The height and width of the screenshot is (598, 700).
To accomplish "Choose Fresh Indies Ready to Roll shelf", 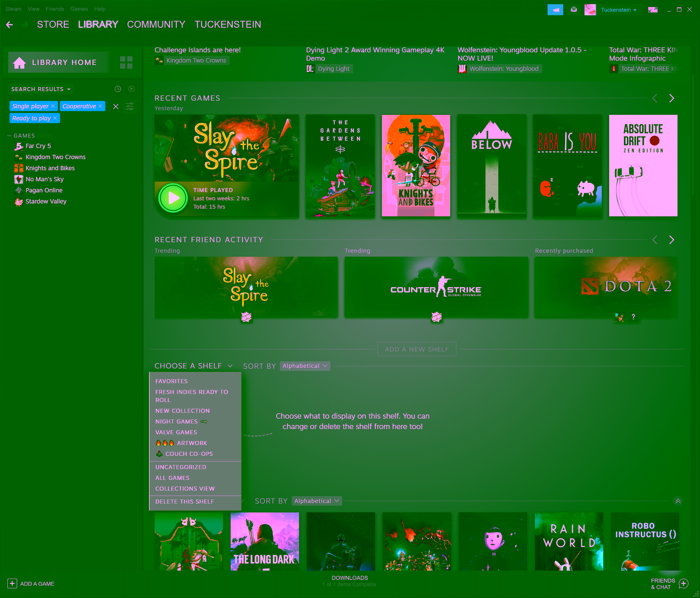I will 192,396.
